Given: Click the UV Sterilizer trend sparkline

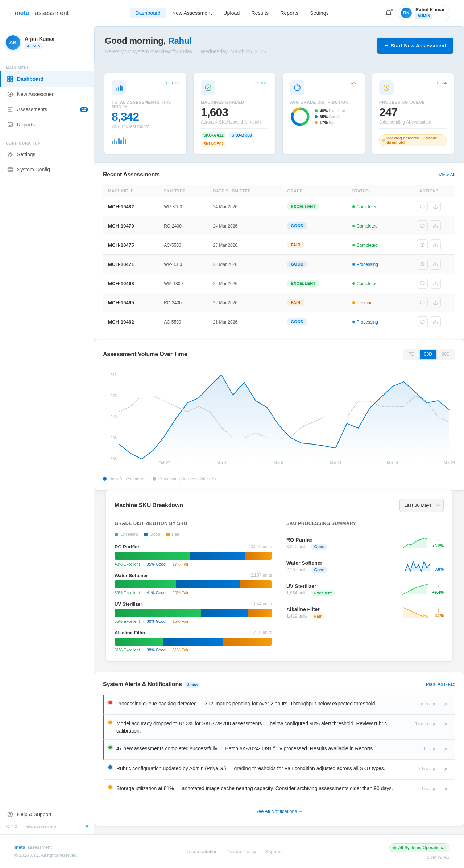Looking at the screenshot, I should (415, 589).
